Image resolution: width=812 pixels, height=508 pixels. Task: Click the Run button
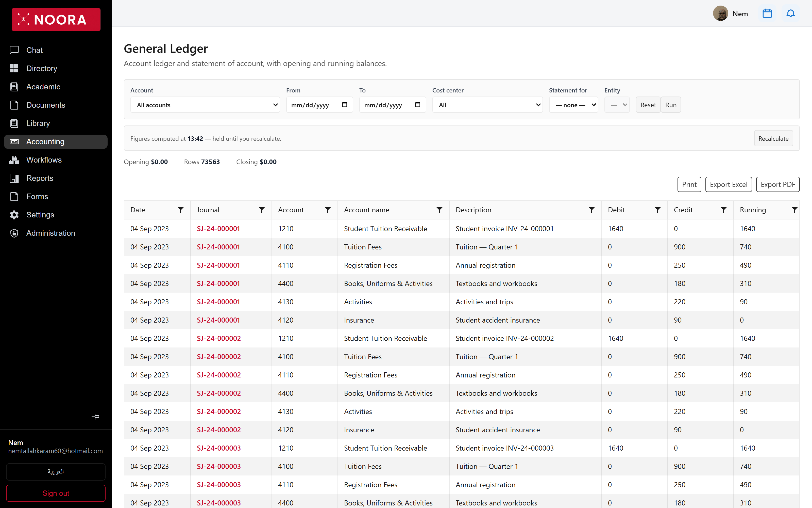(x=671, y=105)
